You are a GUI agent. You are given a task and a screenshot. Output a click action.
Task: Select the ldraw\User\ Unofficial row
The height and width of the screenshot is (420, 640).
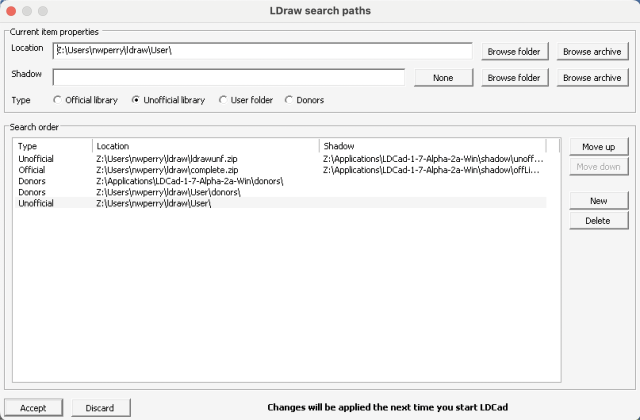(x=280, y=203)
